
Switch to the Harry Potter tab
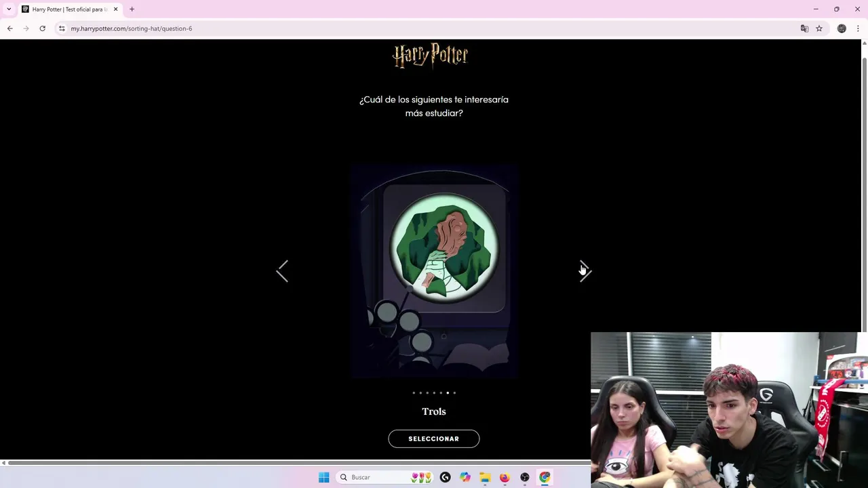[x=70, y=9]
